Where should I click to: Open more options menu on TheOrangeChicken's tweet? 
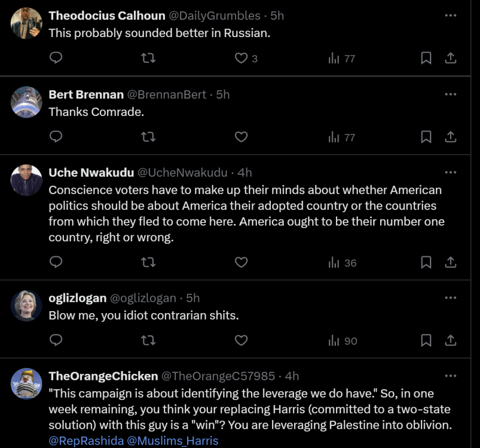(451, 376)
